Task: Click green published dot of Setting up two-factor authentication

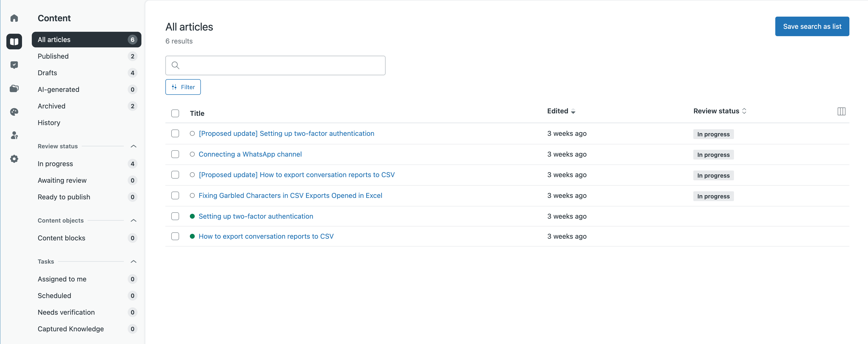Action: click(192, 216)
